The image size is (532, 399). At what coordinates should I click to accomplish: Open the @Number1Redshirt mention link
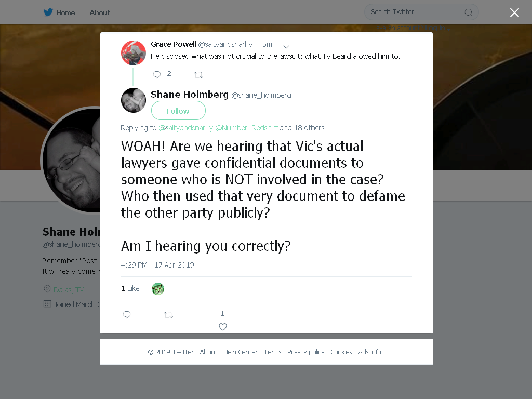coord(247,128)
